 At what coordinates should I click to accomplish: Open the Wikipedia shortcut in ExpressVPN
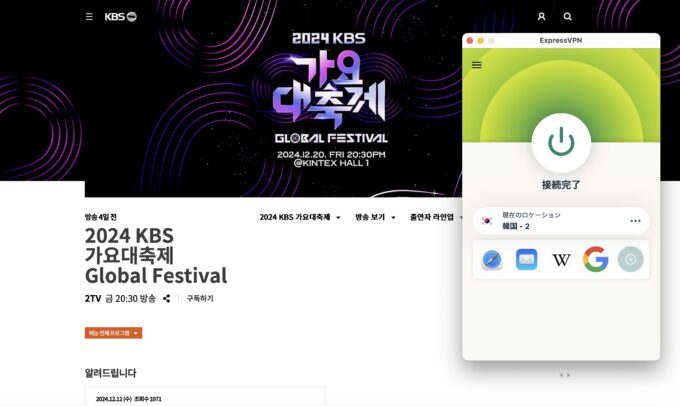tap(561, 260)
